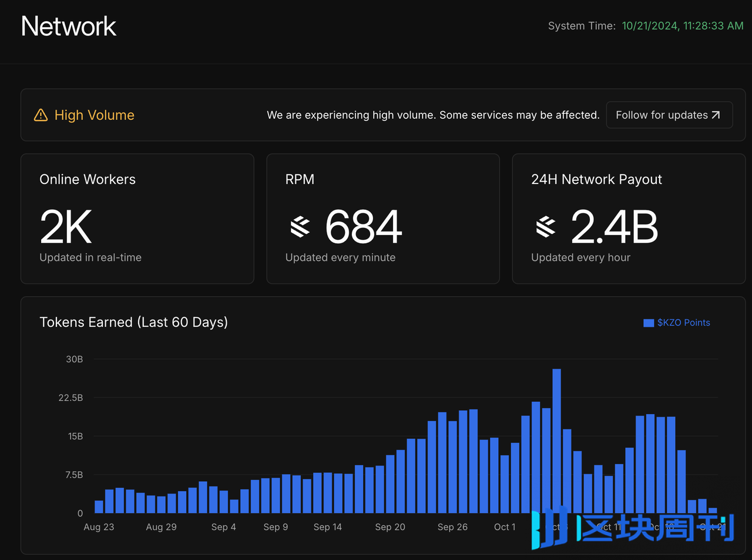Click the token icon beside RPM 684
The height and width of the screenshot is (560, 752).
pyautogui.click(x=300, y=227)
